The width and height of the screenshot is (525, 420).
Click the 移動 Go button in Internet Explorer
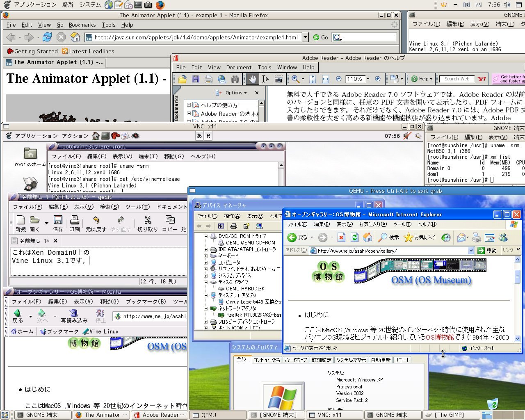point(487,251)
